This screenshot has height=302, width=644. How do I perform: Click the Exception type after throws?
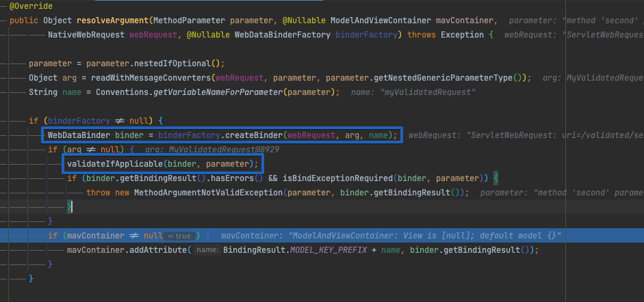click(x=462, y=35)
